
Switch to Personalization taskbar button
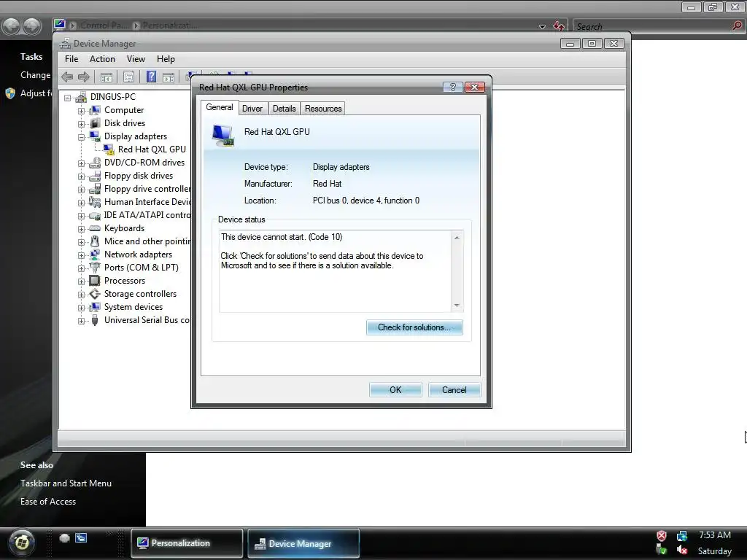coord(187,543)
